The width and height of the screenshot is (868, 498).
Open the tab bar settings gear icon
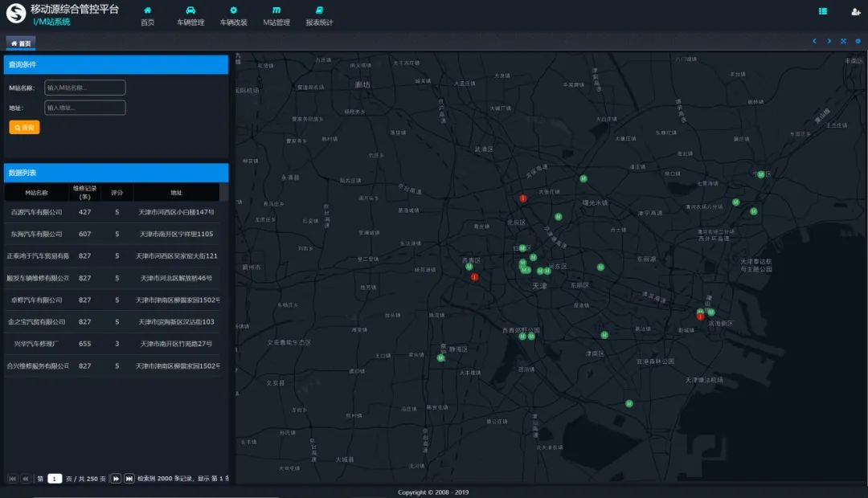(x=858, y=41)
